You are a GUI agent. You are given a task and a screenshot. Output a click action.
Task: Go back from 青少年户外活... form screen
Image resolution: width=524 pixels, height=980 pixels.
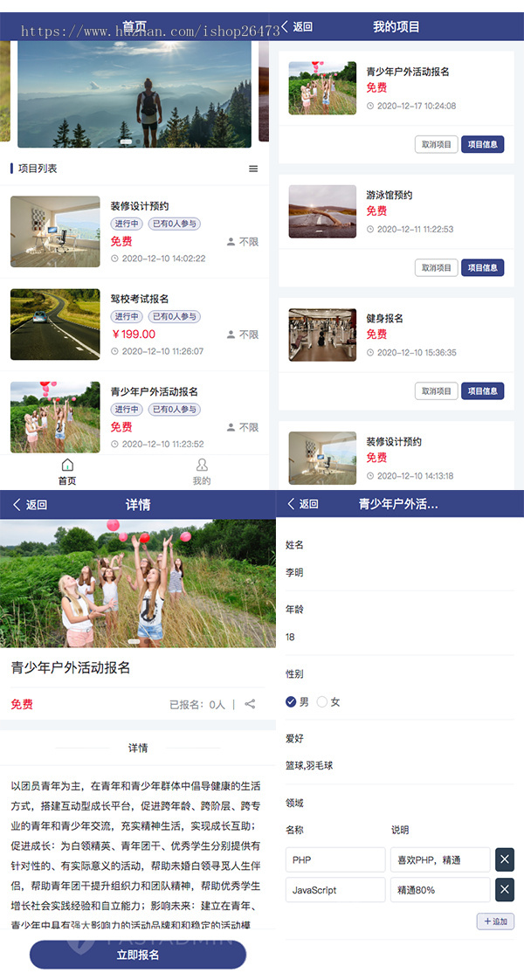coord(302,504)
